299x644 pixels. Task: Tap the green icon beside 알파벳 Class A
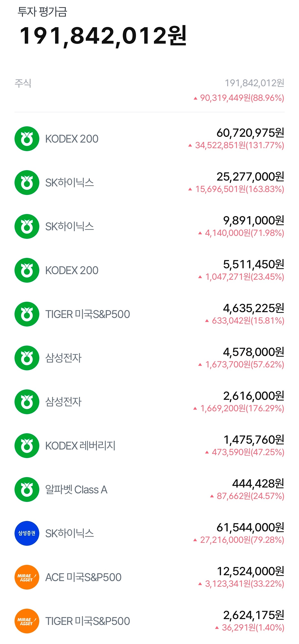point(27,489)
